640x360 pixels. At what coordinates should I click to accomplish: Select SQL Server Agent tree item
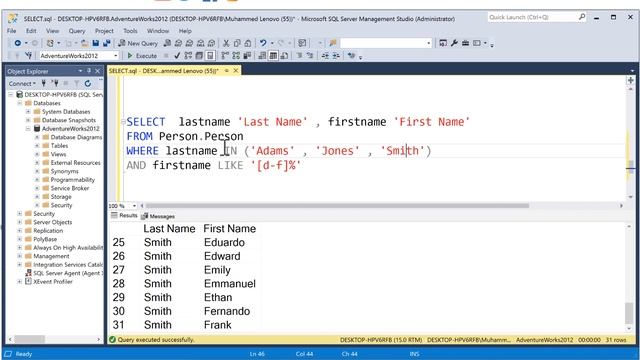point(64,273)
